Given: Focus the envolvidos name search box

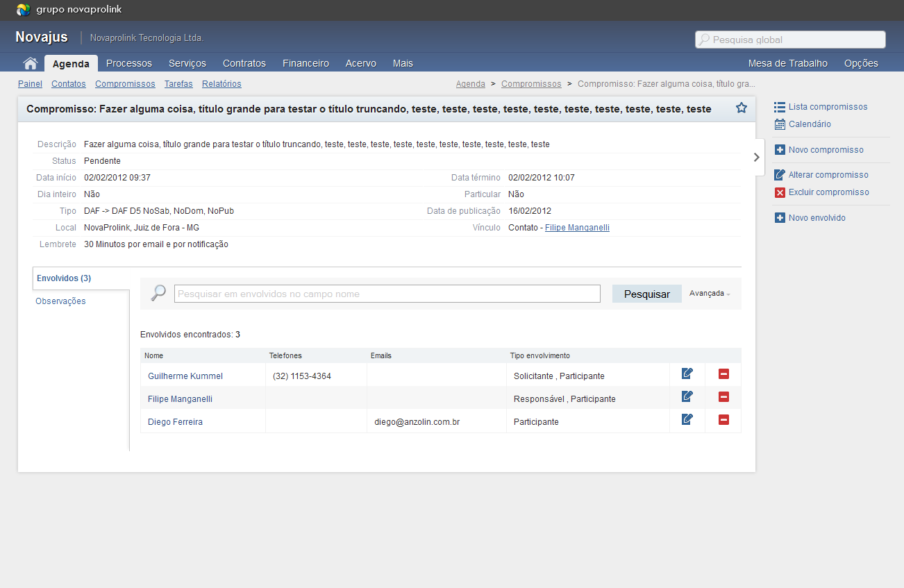Looking at the screenshot, I should [387, 294].
